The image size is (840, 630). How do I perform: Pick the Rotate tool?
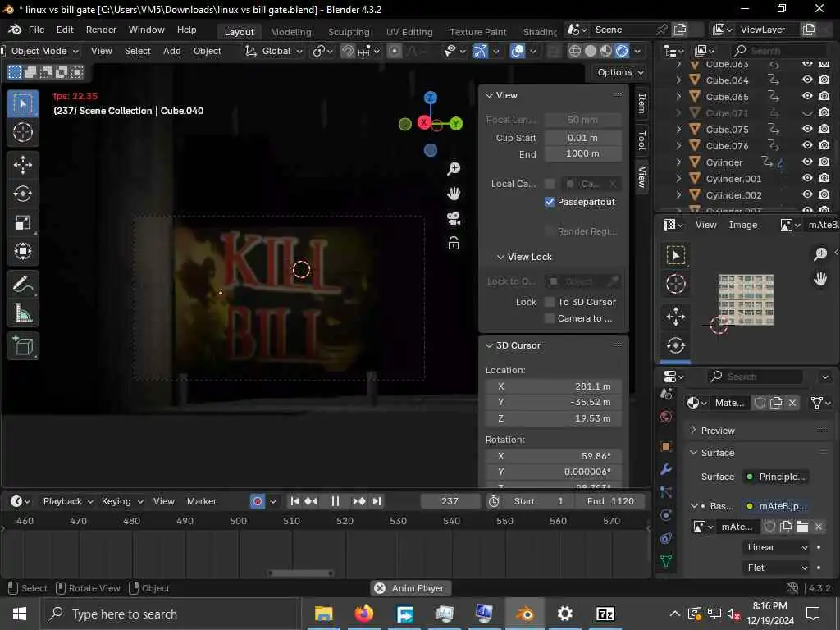click(x=22, y=194)
